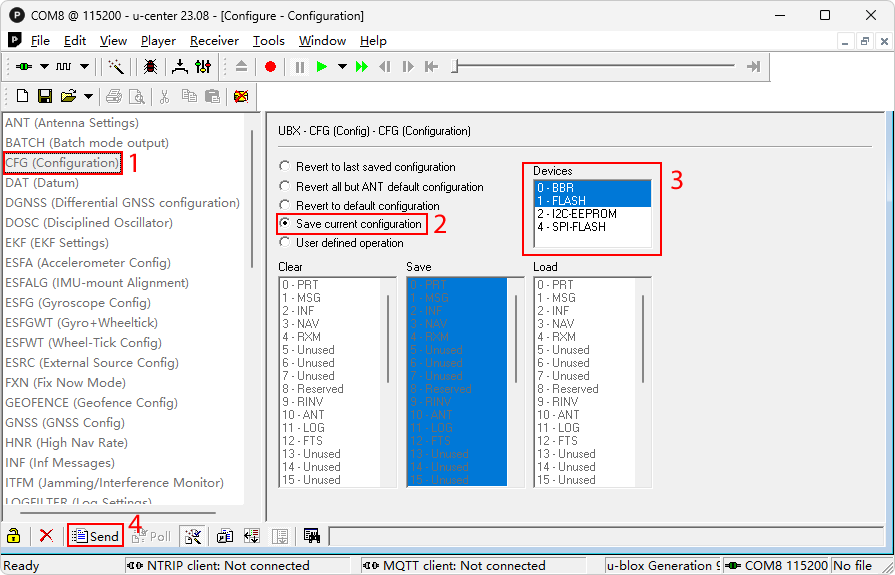The width and height of the screenshot is (895, 575).
Task: Click the red Record button
Action: click(270, 67)
